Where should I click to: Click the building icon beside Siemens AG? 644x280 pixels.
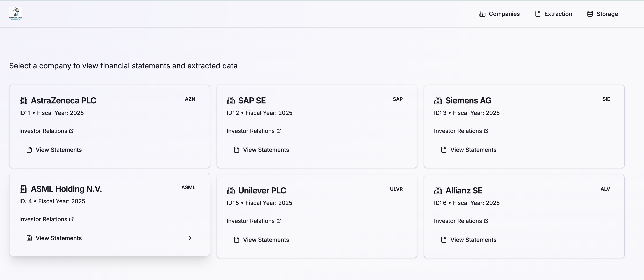pyautogui.click(x=438, y=101)
